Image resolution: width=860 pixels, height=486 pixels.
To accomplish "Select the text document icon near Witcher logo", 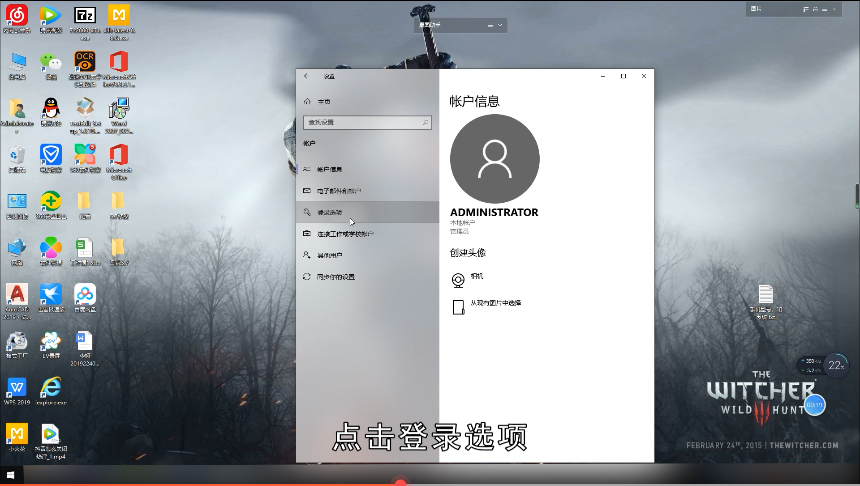I will click(x=766, y=303).
